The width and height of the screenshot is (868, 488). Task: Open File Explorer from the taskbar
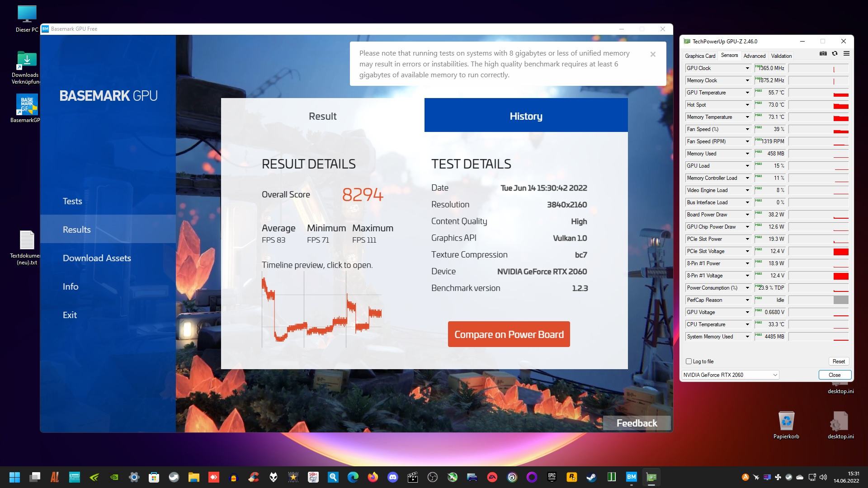[x=194, y=477]
